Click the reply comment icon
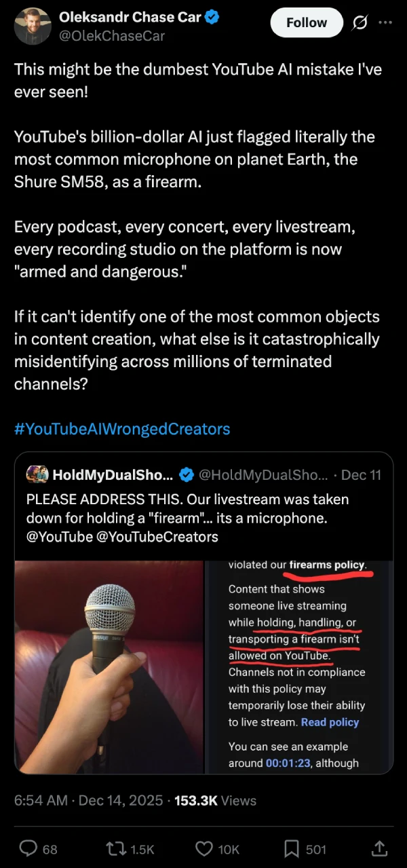This screenshot has height=868, width=407. (28, 848)
